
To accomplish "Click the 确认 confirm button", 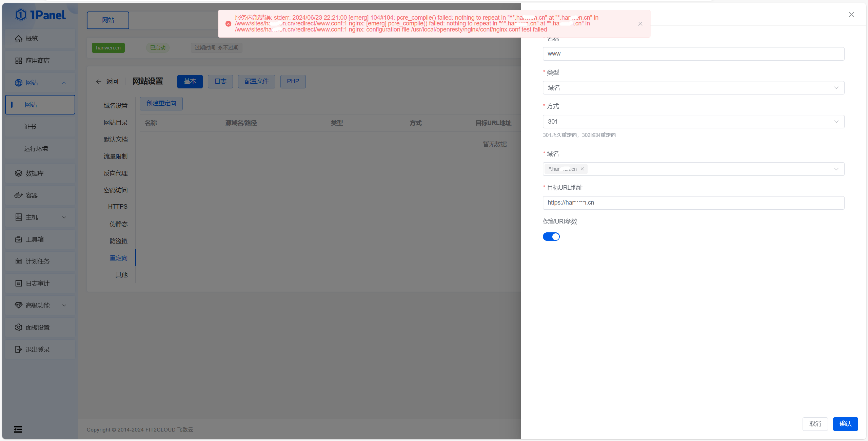I will coord(845,424).
